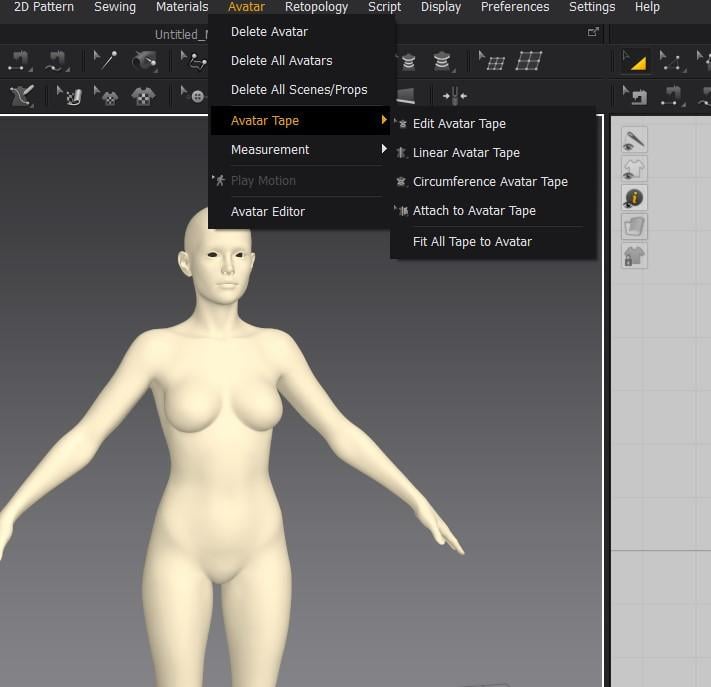Select Circumference Avatar Tape

[493, 182]
